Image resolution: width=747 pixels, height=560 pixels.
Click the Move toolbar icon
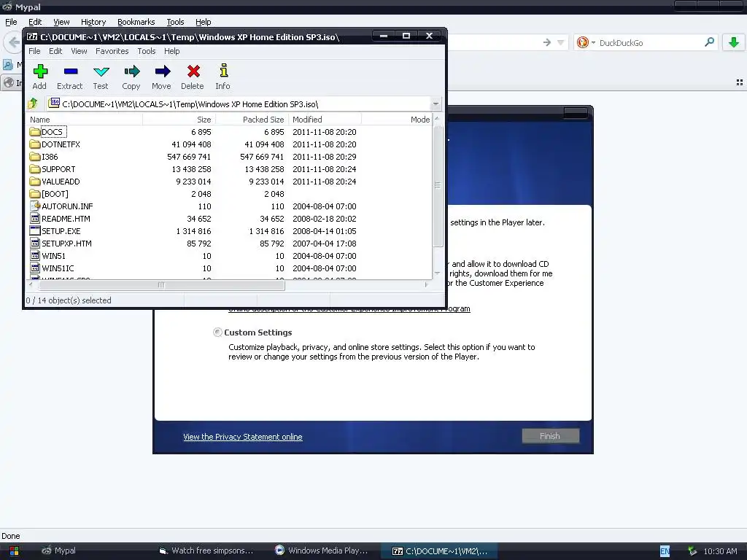162,71
